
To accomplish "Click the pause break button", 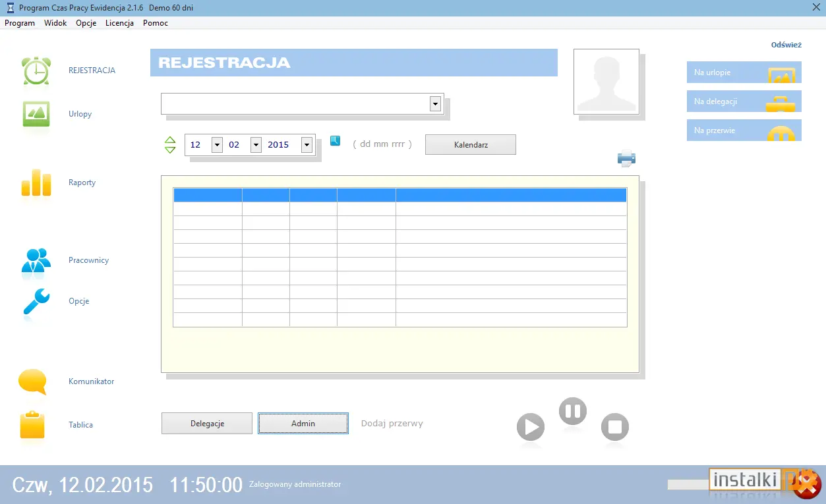I will pyautogui.click(x=573, y=412).
